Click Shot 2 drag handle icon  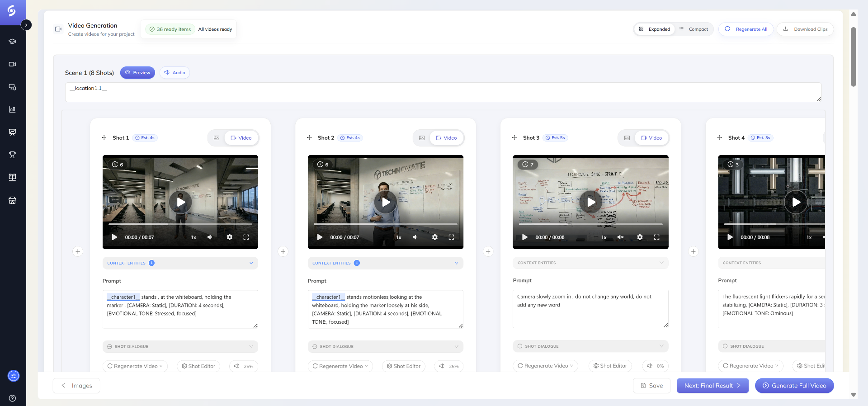[x=309, y=137]
